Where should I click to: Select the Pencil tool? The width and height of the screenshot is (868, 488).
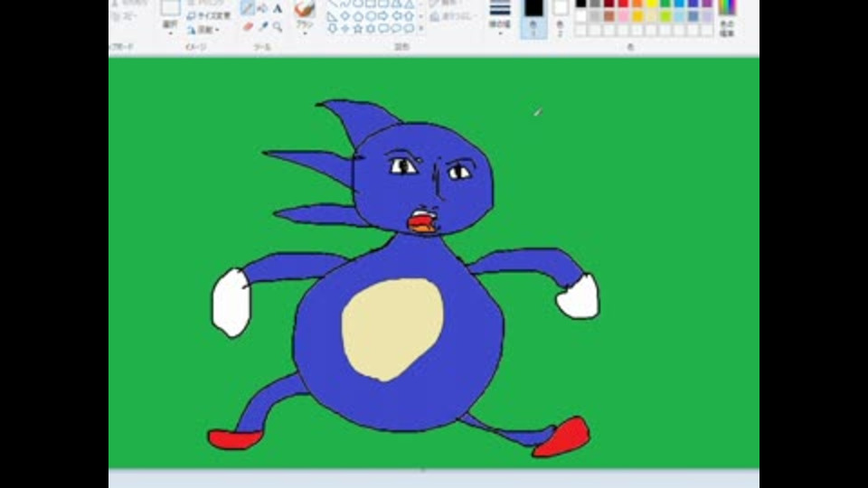tap(248, 9)
